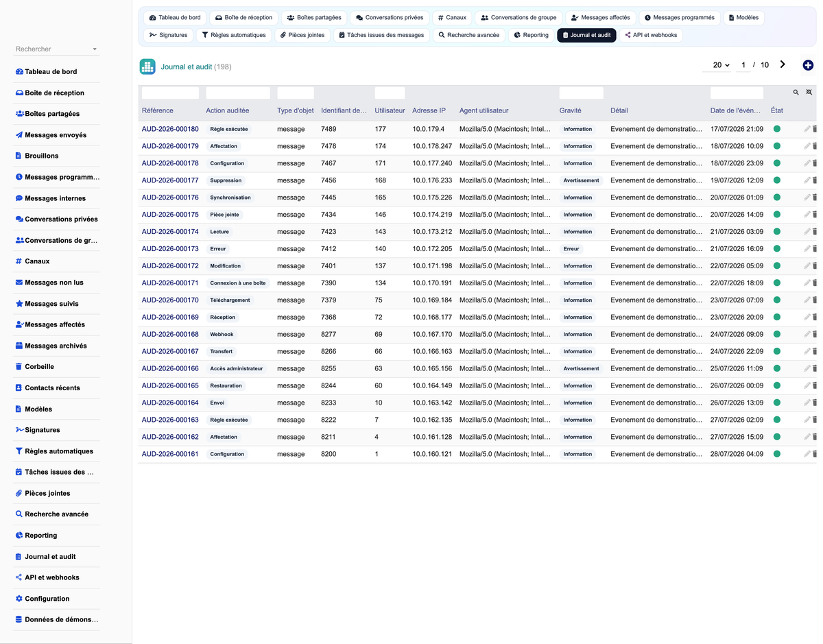Switch to Canaux tab
This screenshot has height=644, width=823.
(452, 18)
